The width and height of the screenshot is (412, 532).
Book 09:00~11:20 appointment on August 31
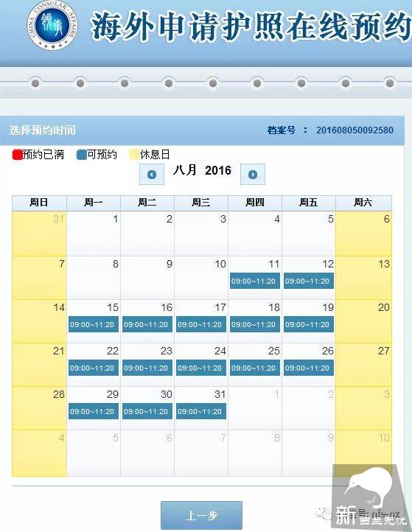click(x=201, y=411)
